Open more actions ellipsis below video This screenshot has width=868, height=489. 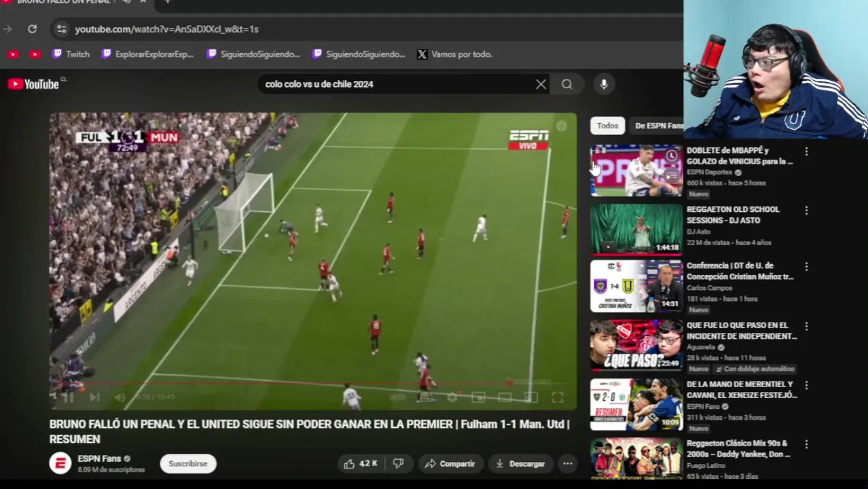tap(568, 464)
